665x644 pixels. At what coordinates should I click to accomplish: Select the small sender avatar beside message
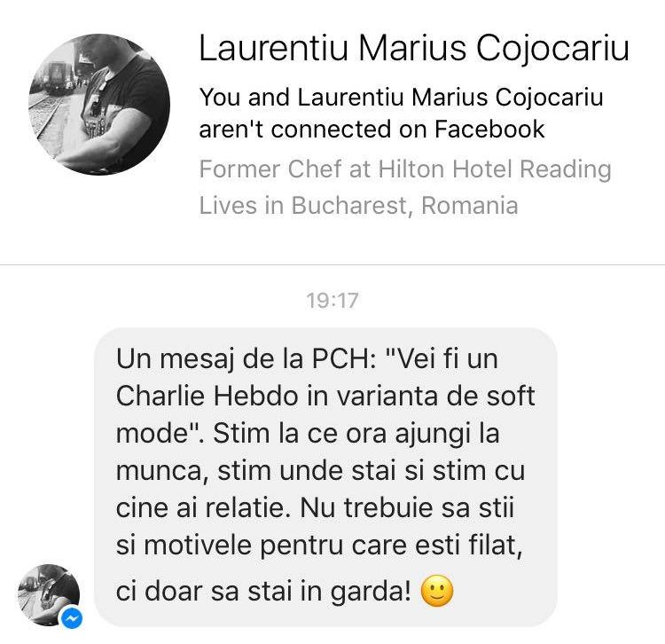pyautogui.click(x=49, y=595)
